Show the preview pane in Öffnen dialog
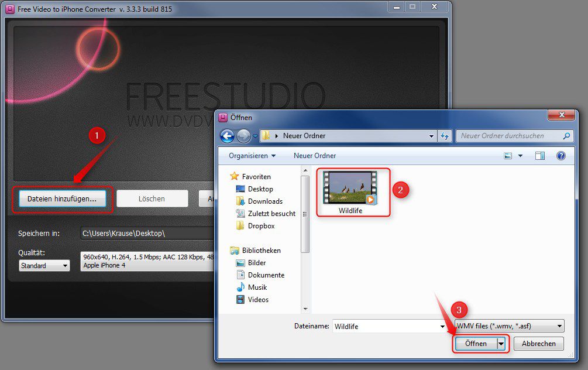This screenshot has height=370, width=588. pyautogui.click(x=540, y=155)
